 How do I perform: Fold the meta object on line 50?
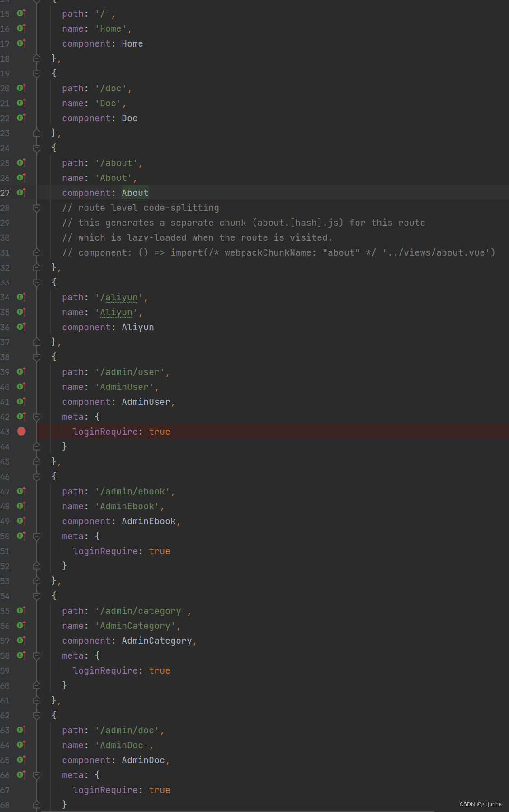tap(37, 536)
